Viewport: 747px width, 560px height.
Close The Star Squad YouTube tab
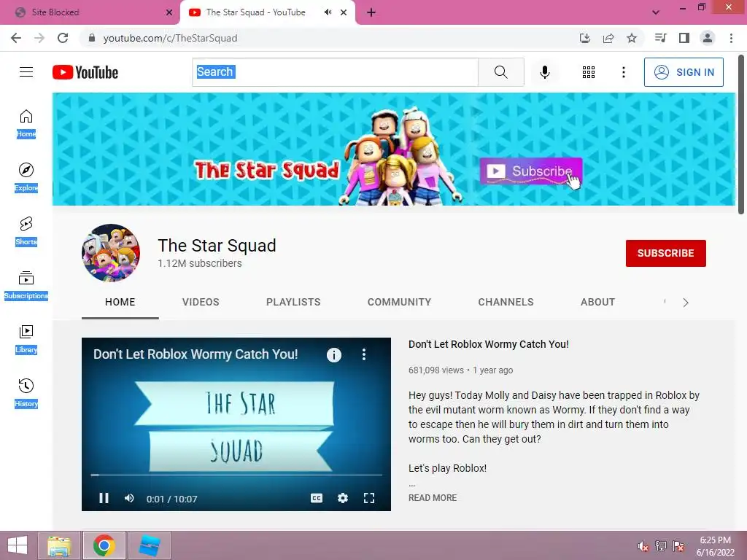(x=344, y=12)
